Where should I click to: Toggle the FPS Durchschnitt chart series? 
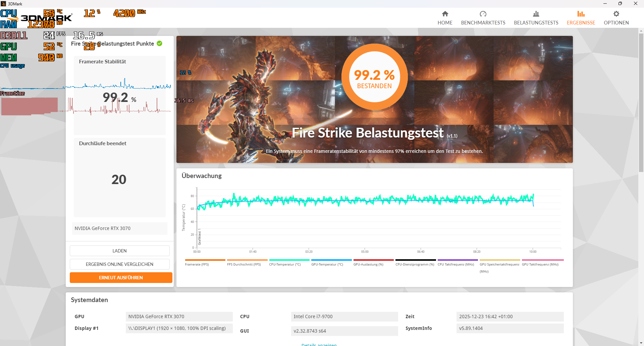point(247,263)
